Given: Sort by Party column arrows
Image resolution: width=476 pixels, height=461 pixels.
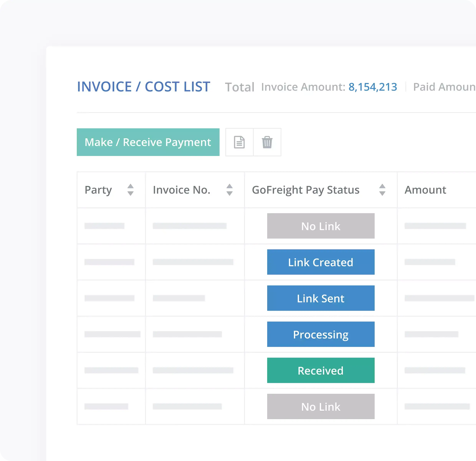Looking at the screenshot, I should tap(130, 190).
